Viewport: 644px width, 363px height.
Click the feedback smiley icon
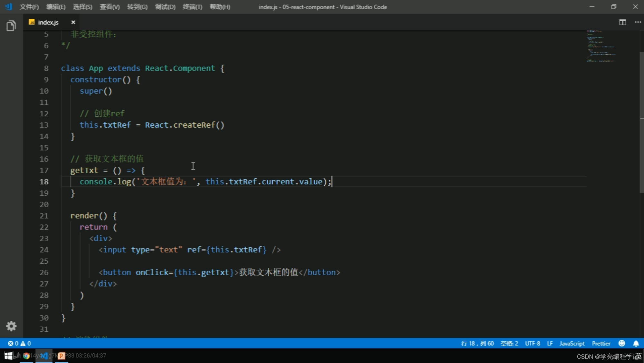tap(622, 343)
